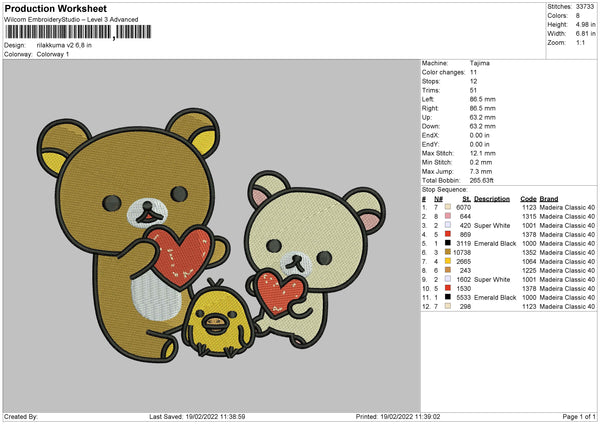Click stitch count '5533' in row 11
The height and width of the screenshot is (424, 600).
point(463,297)
